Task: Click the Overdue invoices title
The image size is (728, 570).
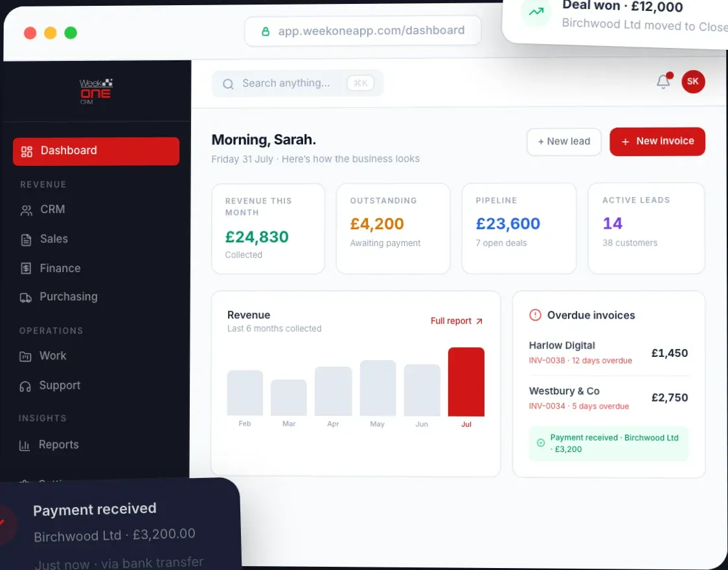Action: pyautogui.click(x=591, y=315)
